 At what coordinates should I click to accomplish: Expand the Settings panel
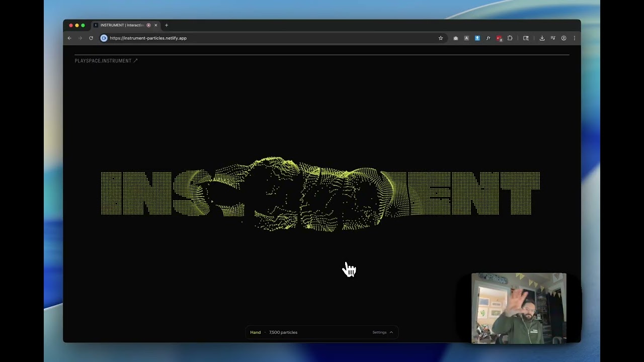click(382, 332)
